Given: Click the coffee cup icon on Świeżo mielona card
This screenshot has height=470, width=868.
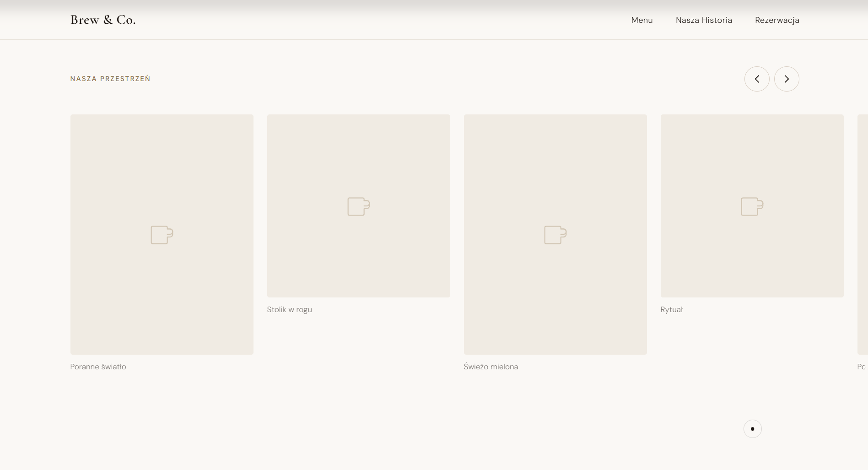Looking at the screenshot, I should point(555,235).
